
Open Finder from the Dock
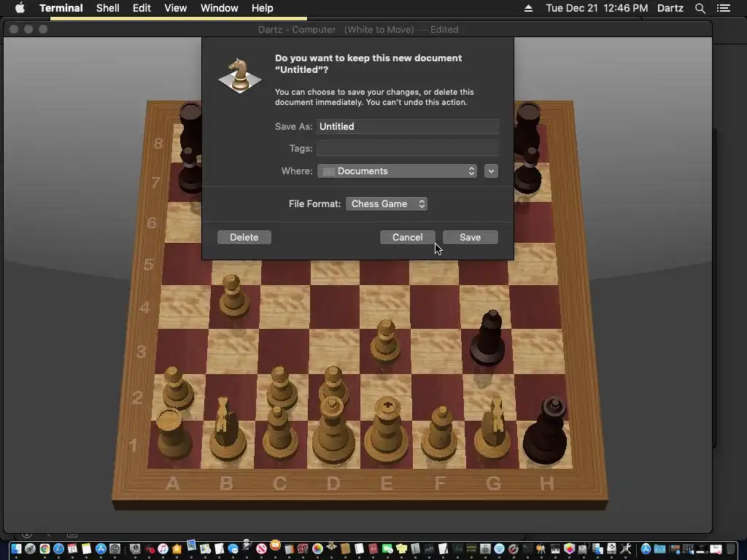point(16,548)
